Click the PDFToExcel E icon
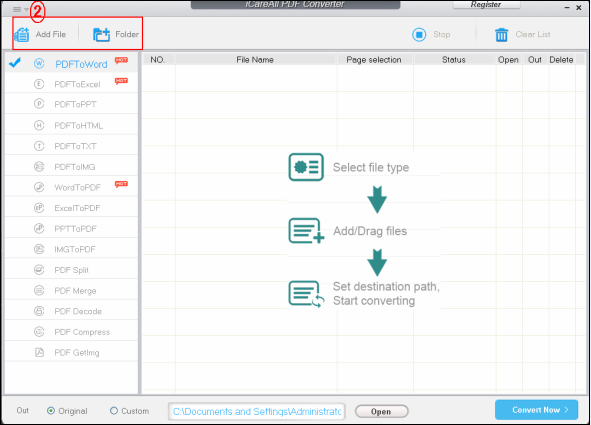 (39, 84)
